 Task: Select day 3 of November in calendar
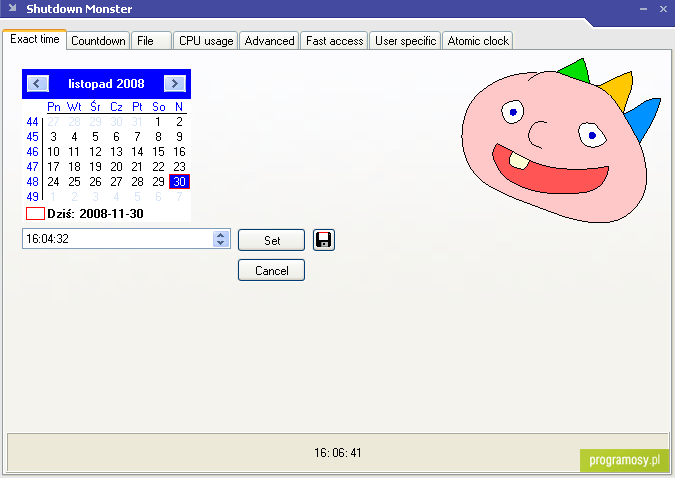(x=53, y=137)
